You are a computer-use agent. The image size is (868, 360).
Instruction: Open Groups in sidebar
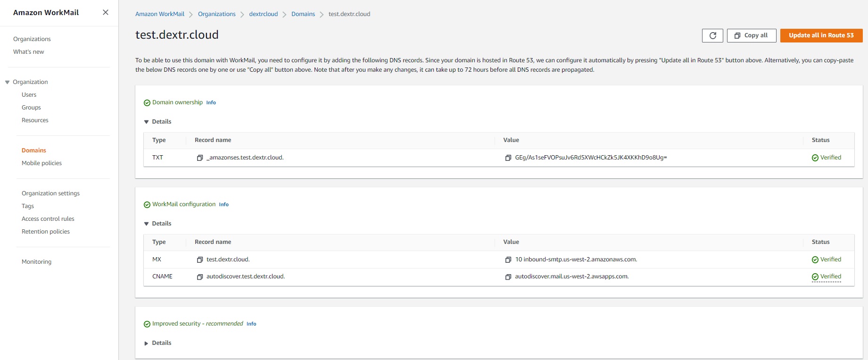pyautogui.click(x=31, y=108)
